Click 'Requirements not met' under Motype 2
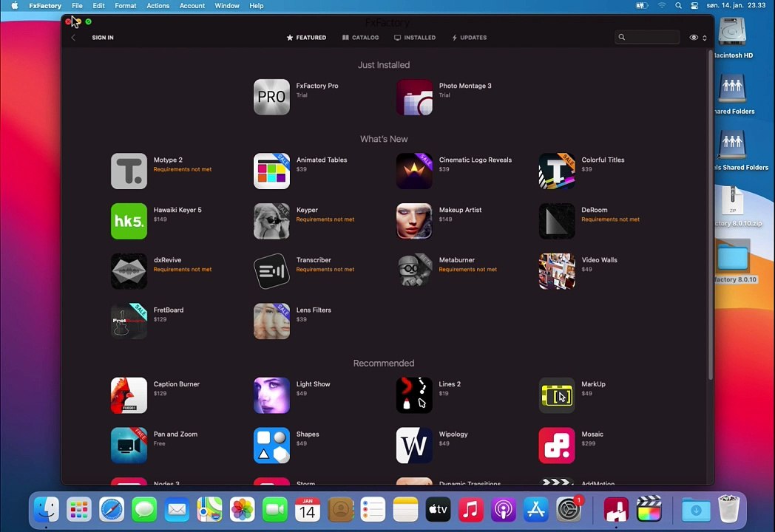Screen dimensions: 775x532 pyautogui.click(x=183, y=169)
